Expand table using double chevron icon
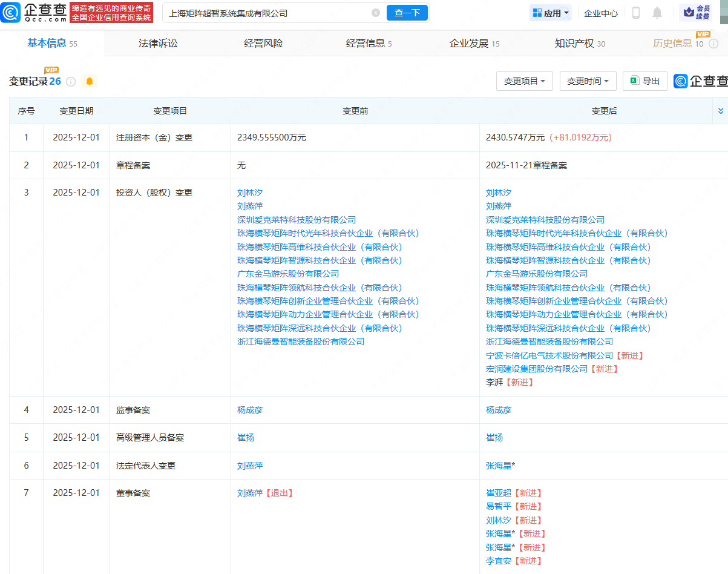Image resolution: width=728 pixels, height=574 pixels. tap(720, 111)
